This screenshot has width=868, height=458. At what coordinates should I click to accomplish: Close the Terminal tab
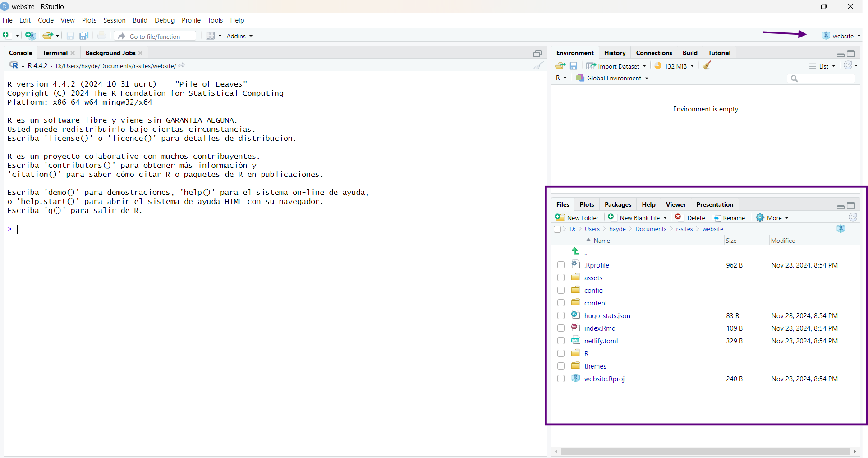pos(73,53)
